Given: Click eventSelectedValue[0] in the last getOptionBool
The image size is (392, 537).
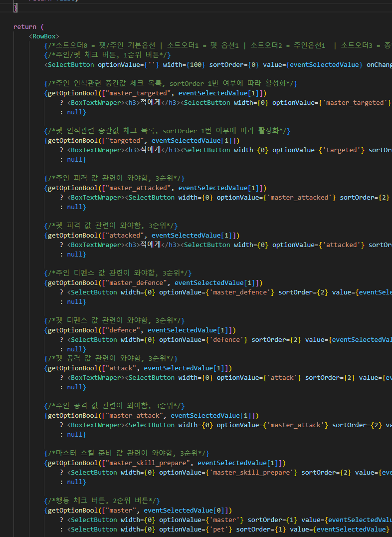Looking at the screenshot, I should [x=184, y=511].
